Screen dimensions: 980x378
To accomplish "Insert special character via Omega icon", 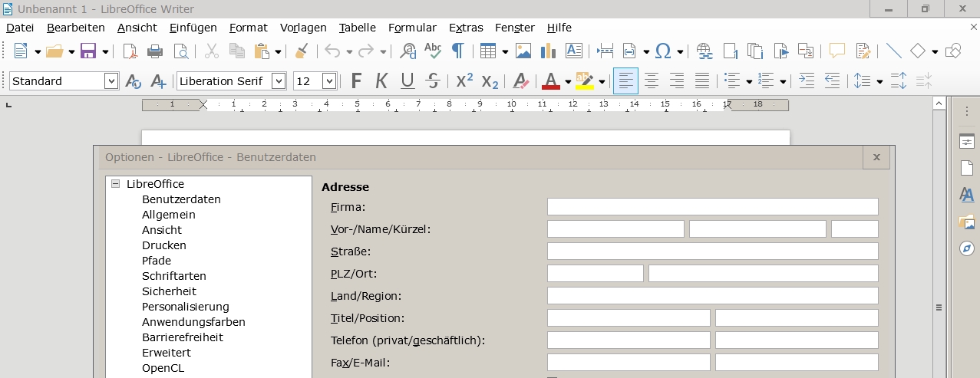I will pos(663,51).
